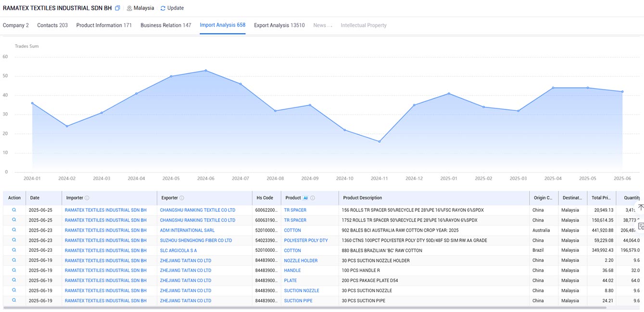Click the total price 441,920.88 cell

[x=602, y=230]
